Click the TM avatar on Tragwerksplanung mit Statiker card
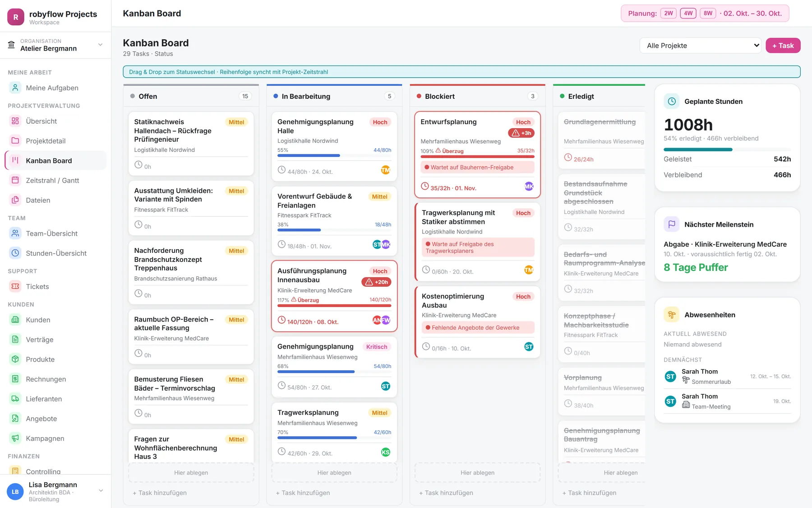Image resolution: width=812 pixels, height=508 pixels. [x=529, y=270]
